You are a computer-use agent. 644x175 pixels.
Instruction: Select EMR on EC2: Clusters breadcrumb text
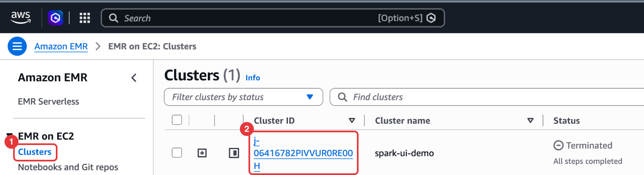point(152,46)
